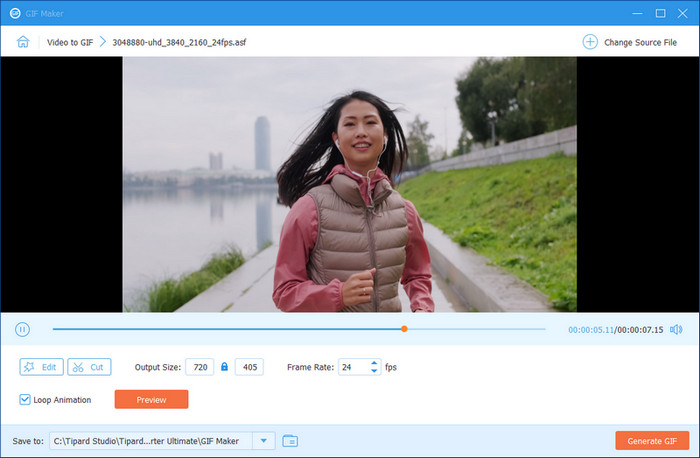Viewport: 700px width, 458px height.
Task: Click the Generate GIF button
Action: tap(652, 440)
